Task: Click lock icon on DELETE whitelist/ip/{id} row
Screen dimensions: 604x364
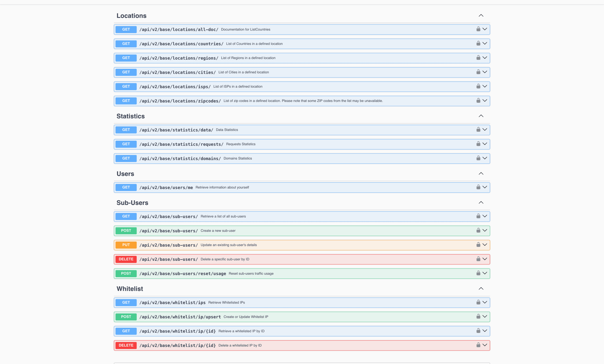Action: (x=478, y=345)
